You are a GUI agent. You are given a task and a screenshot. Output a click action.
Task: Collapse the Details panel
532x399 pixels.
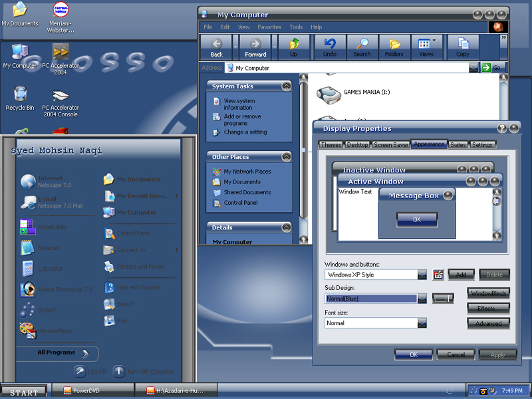pos(287,227)
